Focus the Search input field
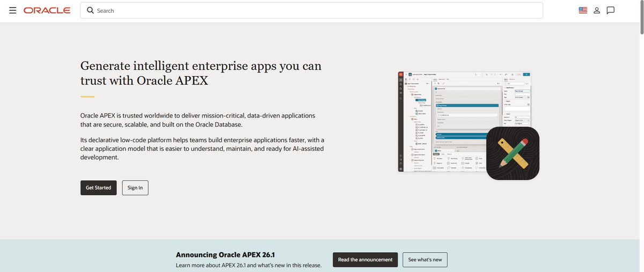The image size is (644, 272). [311, 10]
